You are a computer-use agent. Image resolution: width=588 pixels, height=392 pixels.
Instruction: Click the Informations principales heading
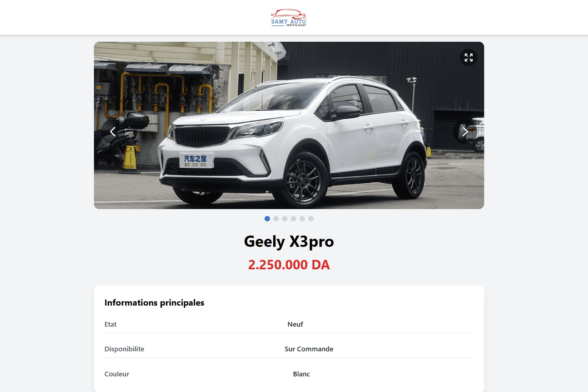pos(154,303)
